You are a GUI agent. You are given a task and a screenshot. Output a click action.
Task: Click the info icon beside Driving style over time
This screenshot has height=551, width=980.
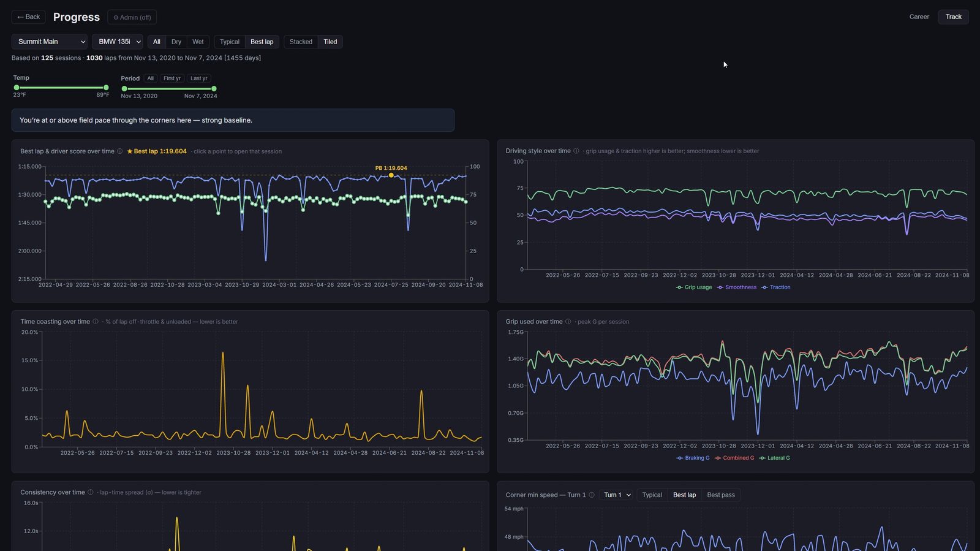[x=576, y=151]
